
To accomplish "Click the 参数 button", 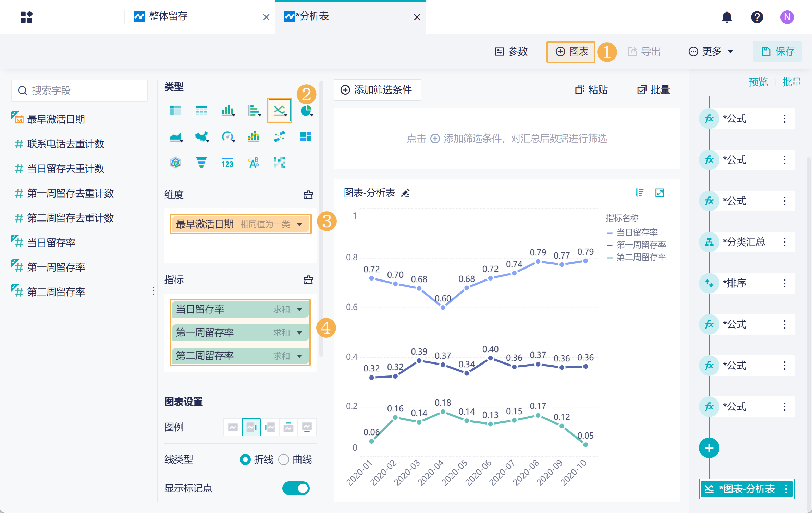I will pyautogui.click(x=512, y=51).
